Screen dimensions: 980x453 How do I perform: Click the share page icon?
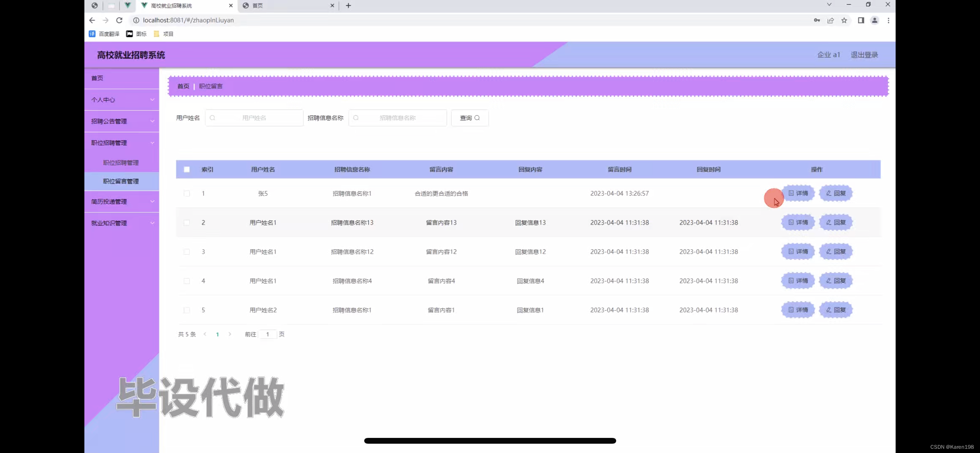point(830,20)
